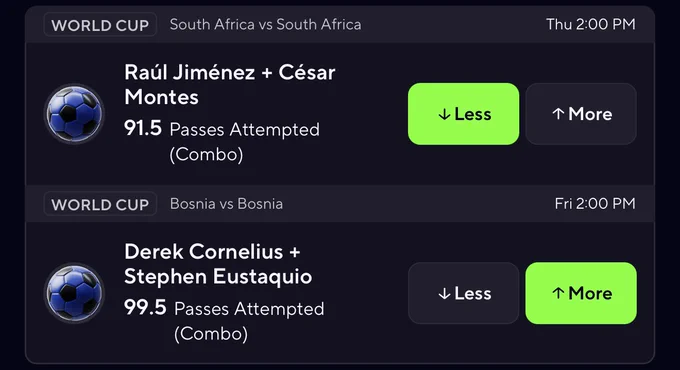Image resolution: width=680 pixels, height=370 pixels.
Task: Click the Fri 2:00 PM game time
Action: click(x=595, y=203)
